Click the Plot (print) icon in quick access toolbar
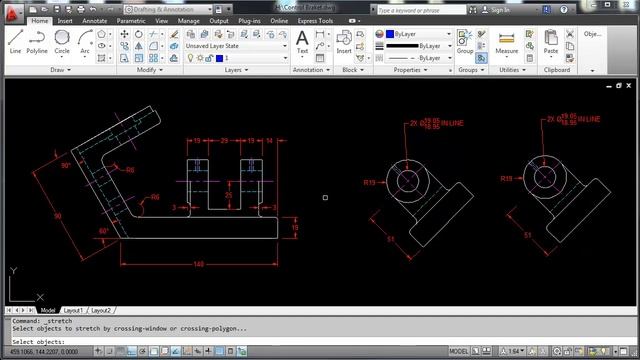This screenshot has width=640, height=360. (80, 9)
